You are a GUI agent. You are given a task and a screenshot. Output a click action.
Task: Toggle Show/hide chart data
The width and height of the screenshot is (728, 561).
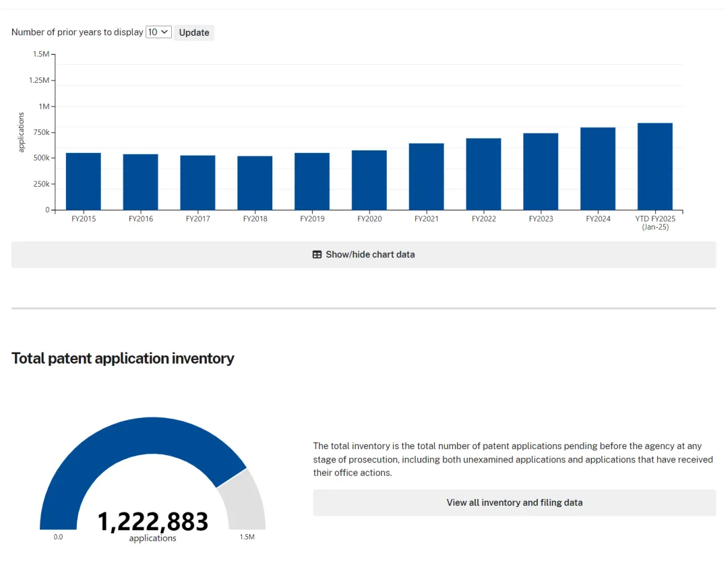pos(363,254)
